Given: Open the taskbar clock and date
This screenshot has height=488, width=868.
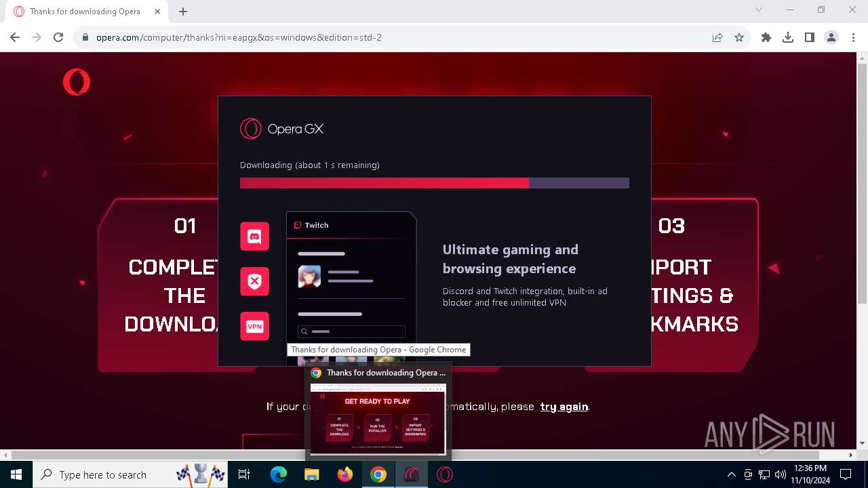Looking at the screenshot, I should click(809, 474).
